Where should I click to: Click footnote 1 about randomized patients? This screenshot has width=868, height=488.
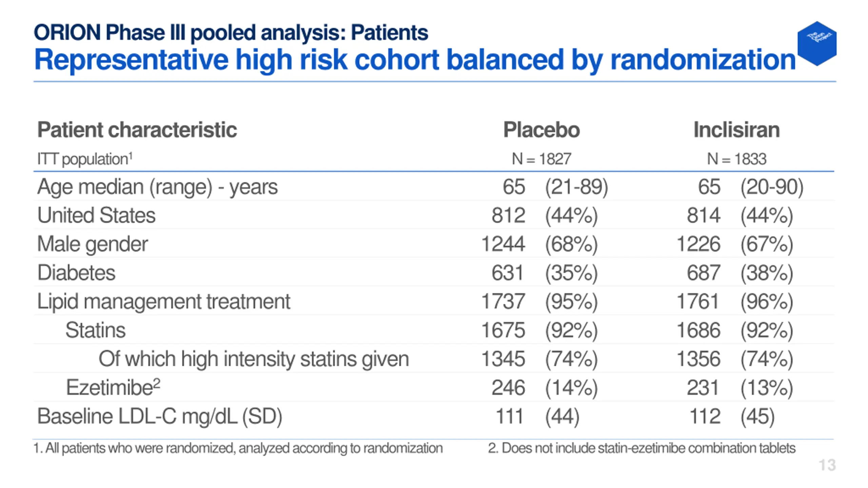[238, 448]
